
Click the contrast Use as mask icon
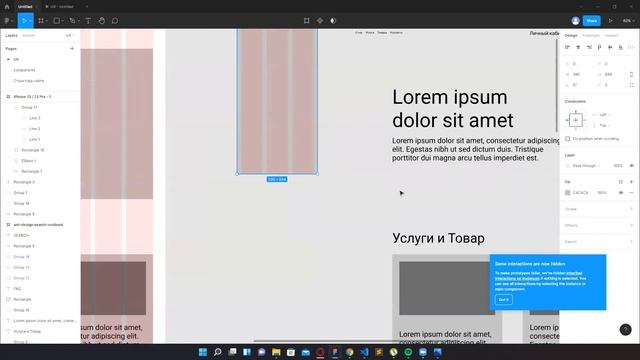(x=333, y=20)
